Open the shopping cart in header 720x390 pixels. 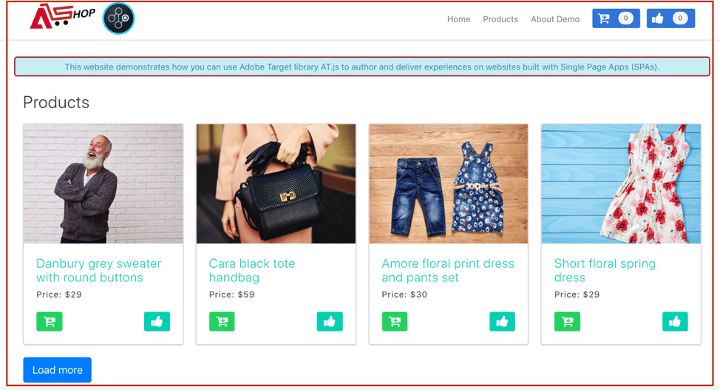pyautogui.click(x=616, y=18)
